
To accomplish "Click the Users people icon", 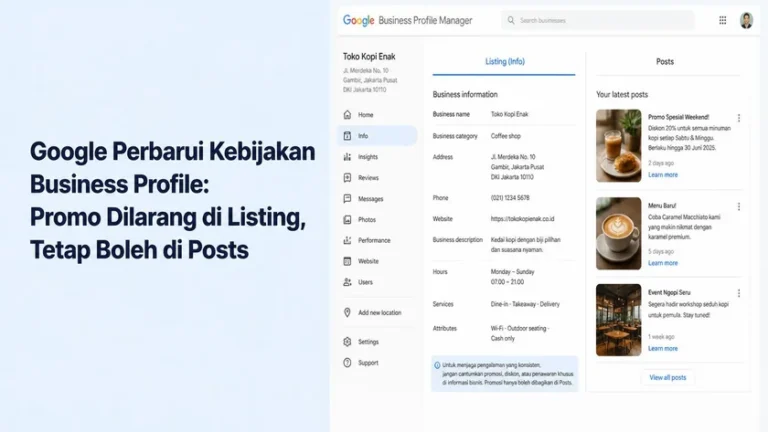I will coord(347,282).
